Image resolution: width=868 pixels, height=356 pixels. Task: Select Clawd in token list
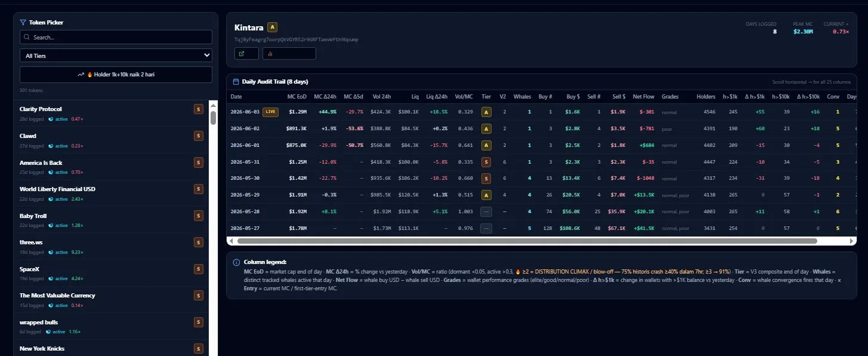(x=111, y=140)
